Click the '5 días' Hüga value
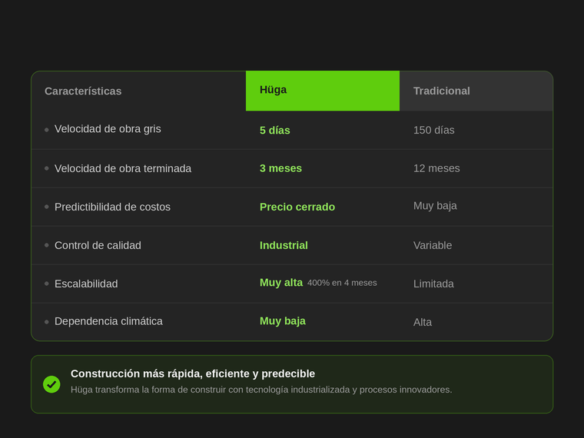Viewport: 584px width, 438px height. click(275, 130)
